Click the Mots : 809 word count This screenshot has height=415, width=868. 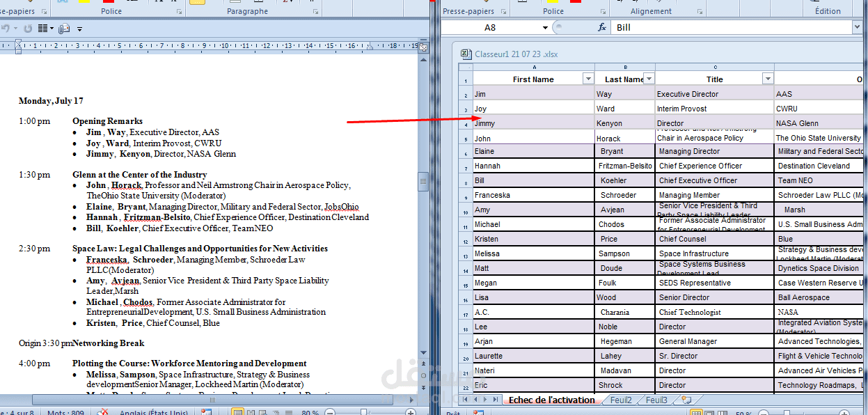tap(65, 413)
